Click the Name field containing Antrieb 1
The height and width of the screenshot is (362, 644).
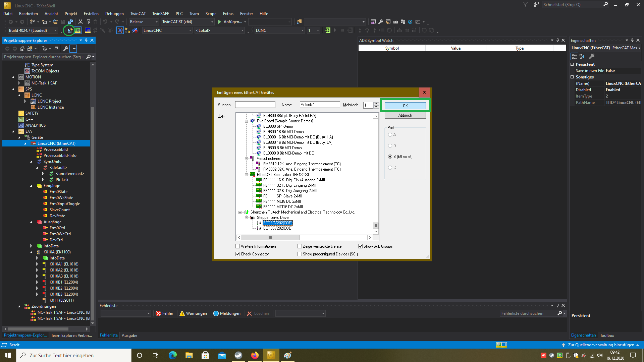pos(320,105)
